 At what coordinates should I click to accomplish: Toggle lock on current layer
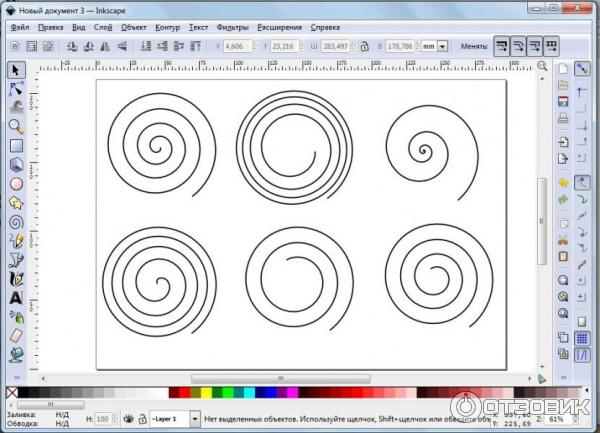(141, 418)
